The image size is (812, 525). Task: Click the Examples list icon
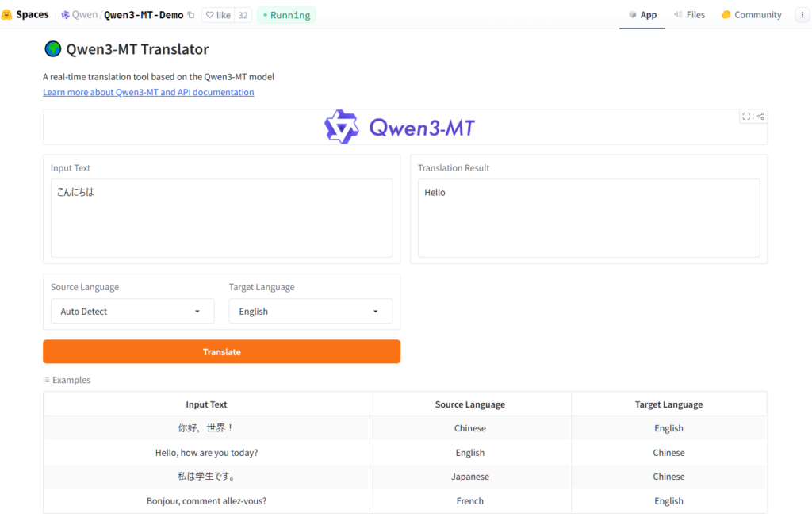(47, 380)
